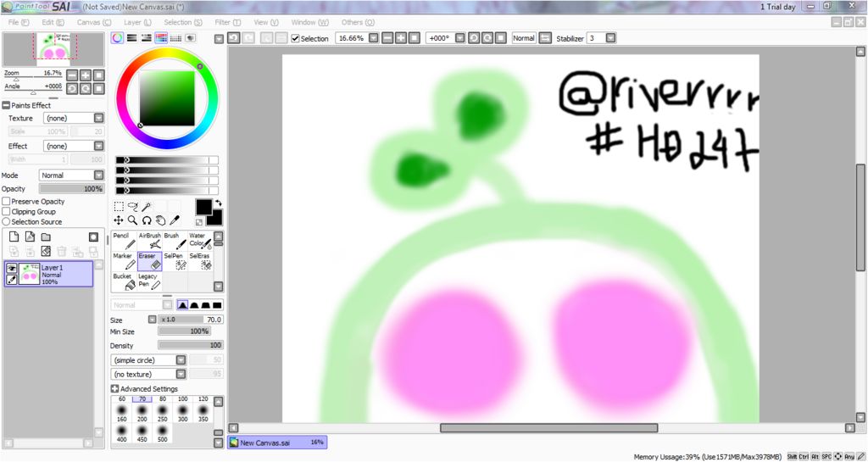Viewport: 868px width, 462px height.
Task: Click the Normal view mode button in toolbar
Action: pyautogui.click(x=523, y=38)
